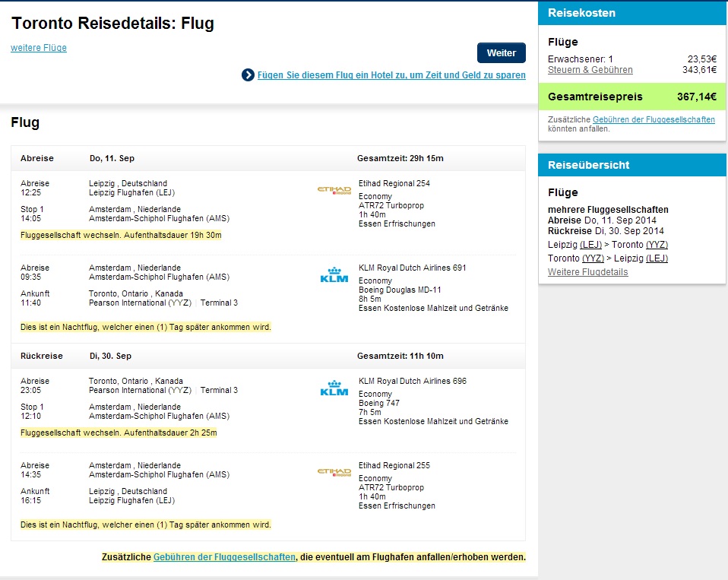
Task: Click the Rückreise Di, 30. Sep header row
Action: pyautogui.click(x=268, y=356)
